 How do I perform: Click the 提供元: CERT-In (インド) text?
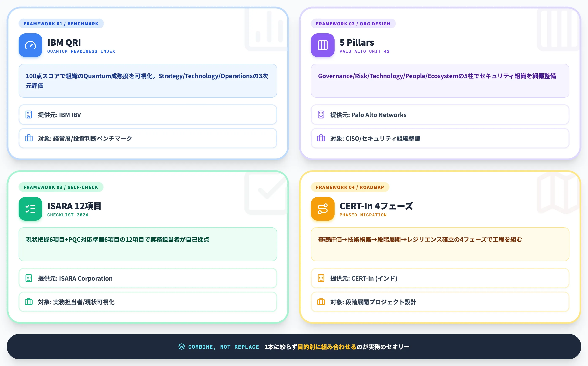coord(364,278)
